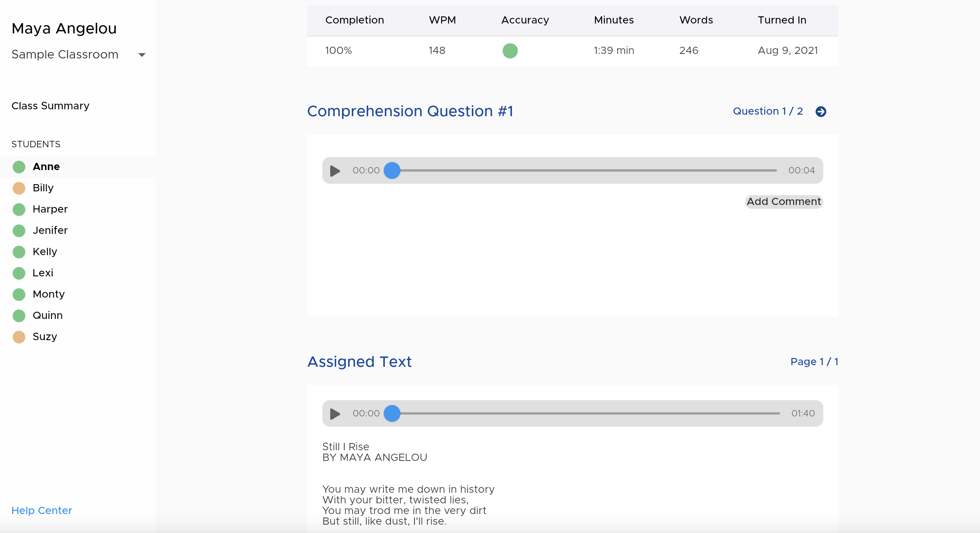The image size is (980, 533).
Task: Click the Sample Classroom name
Action: click(65, 54)
